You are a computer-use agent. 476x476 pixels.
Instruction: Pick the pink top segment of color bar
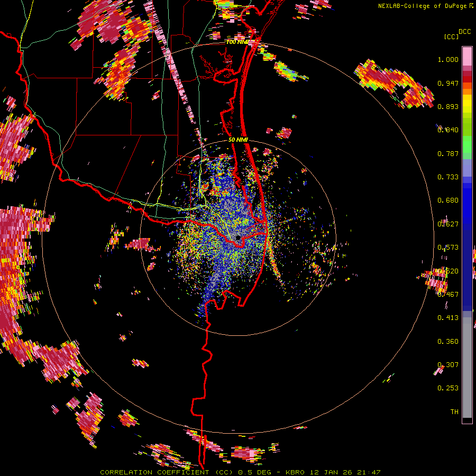coord(467,56)
